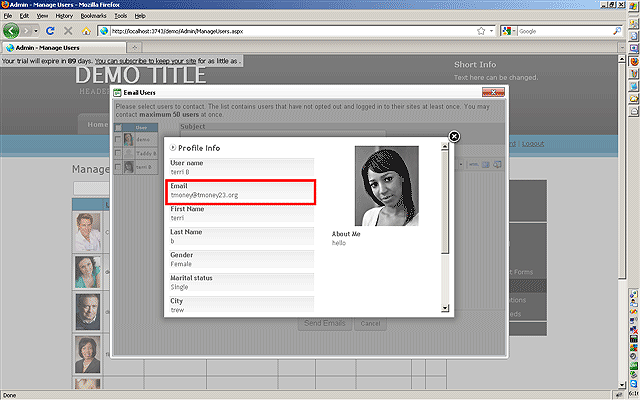Click the profile photo of terri B
This screenshot has width=640, height=400.
click(x=386, y=186)
